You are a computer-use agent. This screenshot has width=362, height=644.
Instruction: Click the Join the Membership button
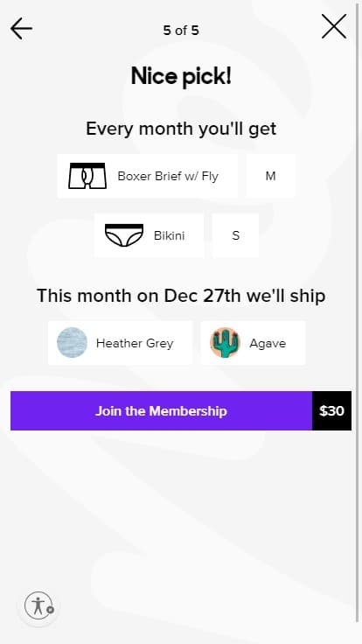click(x=161, y=410)
